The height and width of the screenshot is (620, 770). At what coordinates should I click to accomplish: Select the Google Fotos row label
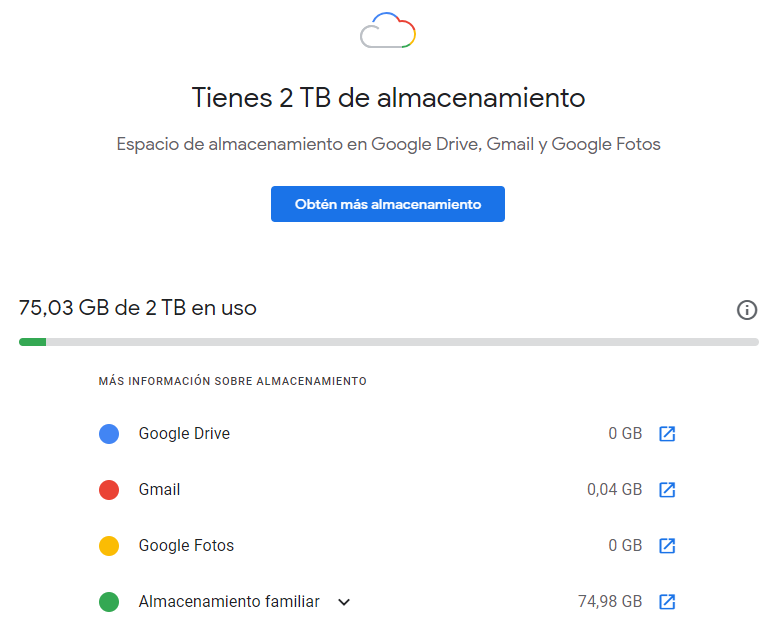point(186,546)
